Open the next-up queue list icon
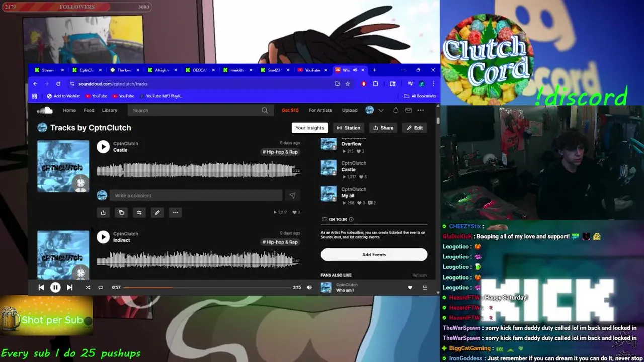The image size is (644, 362). (x=425, y=287)
